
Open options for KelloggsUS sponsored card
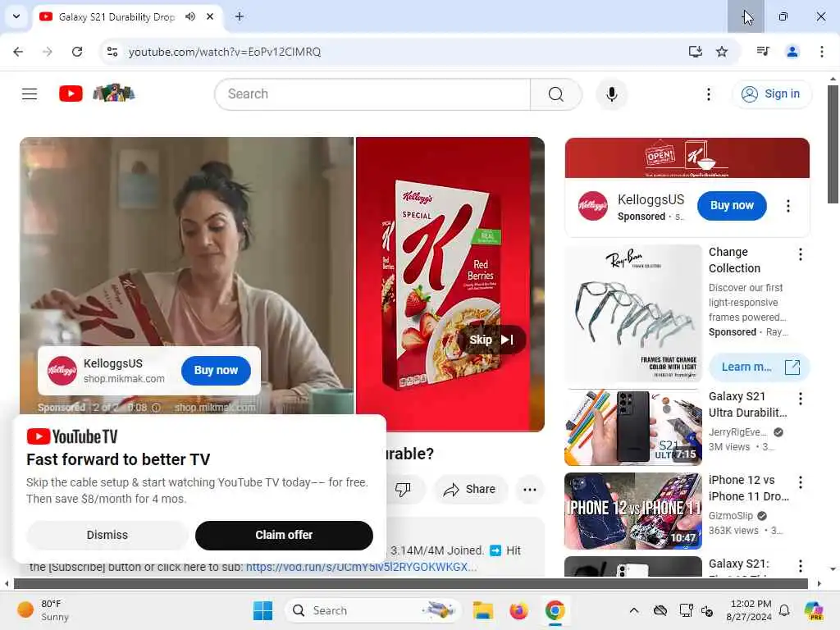pyautogui.click(x=788, y=206)
